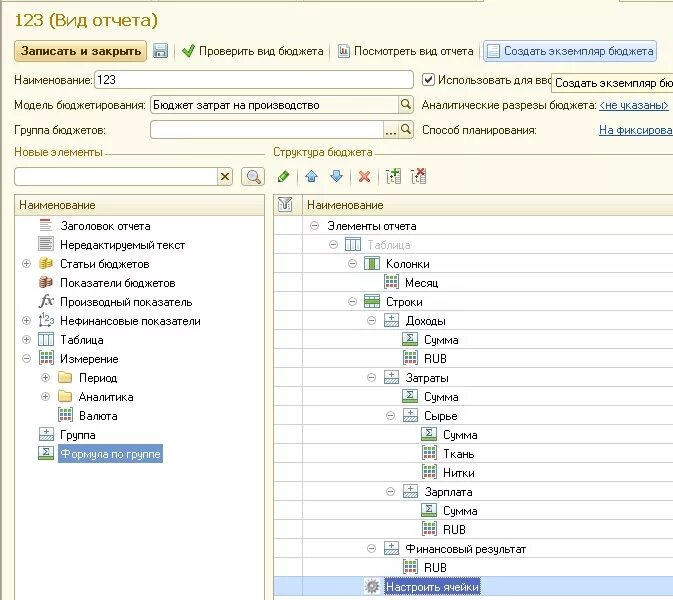Image resolution: width=673 pixels, height=600 pixels.
Task: Click Проверить вид бюджета button
Action: (x=253, y=51)
